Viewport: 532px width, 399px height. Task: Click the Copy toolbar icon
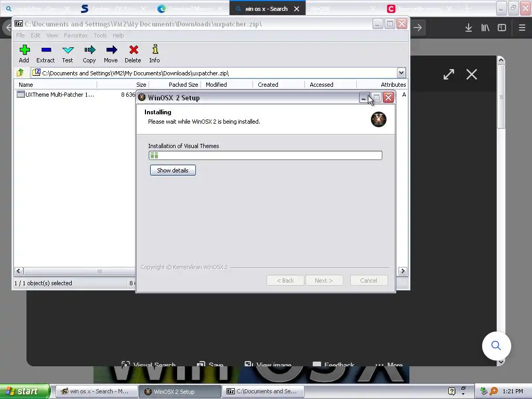point(89,54)
